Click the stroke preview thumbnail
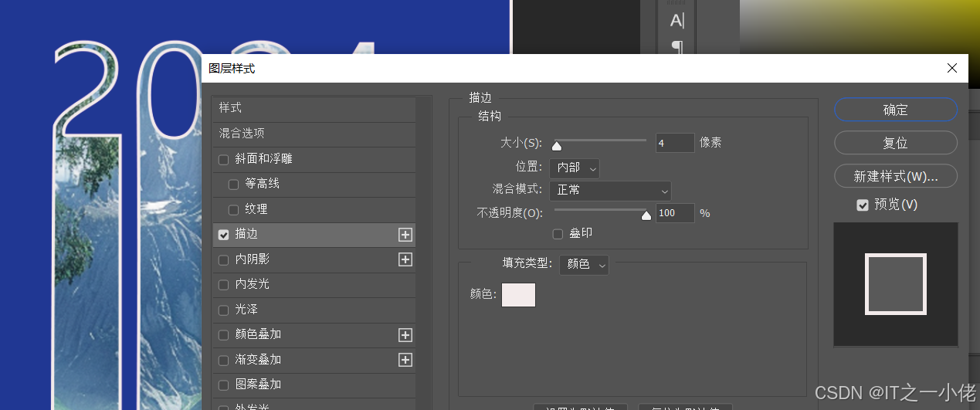 coord(896,284)
